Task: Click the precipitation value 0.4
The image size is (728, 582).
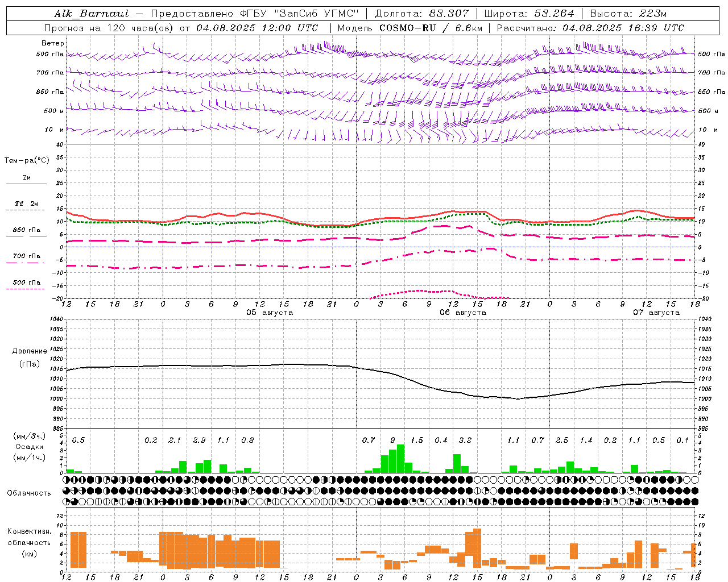Action: pos(441,440)
